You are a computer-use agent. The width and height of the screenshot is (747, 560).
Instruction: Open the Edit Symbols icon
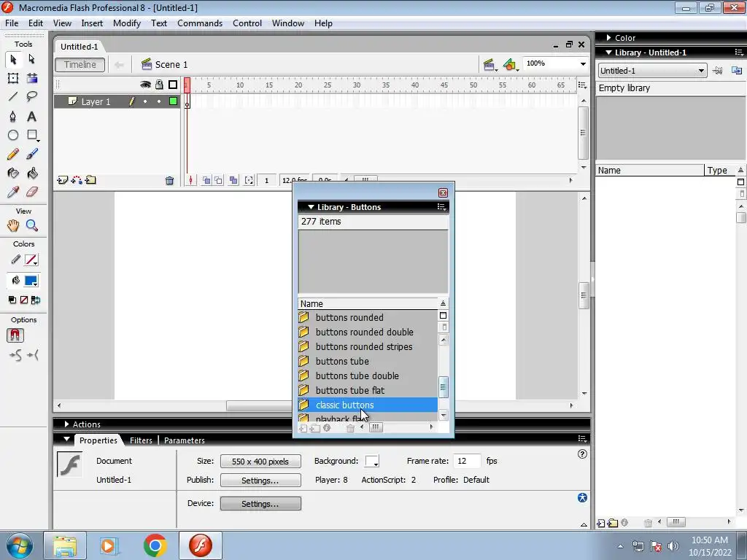510,65
